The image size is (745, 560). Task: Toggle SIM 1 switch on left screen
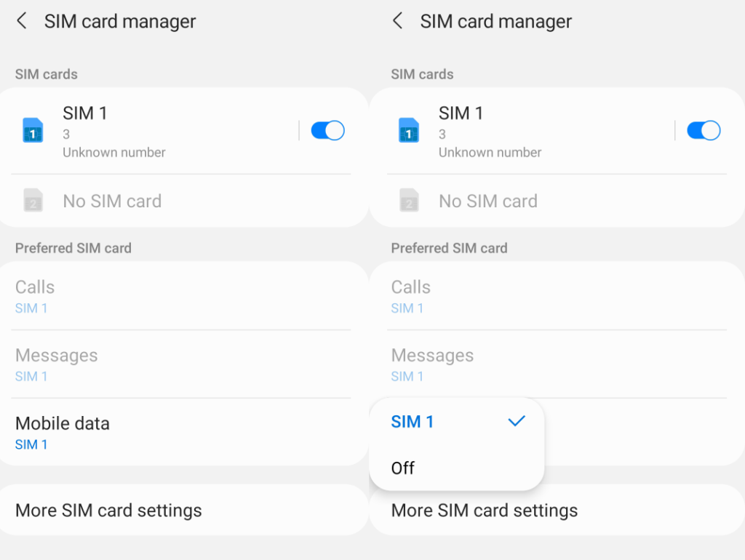[327, 131]
